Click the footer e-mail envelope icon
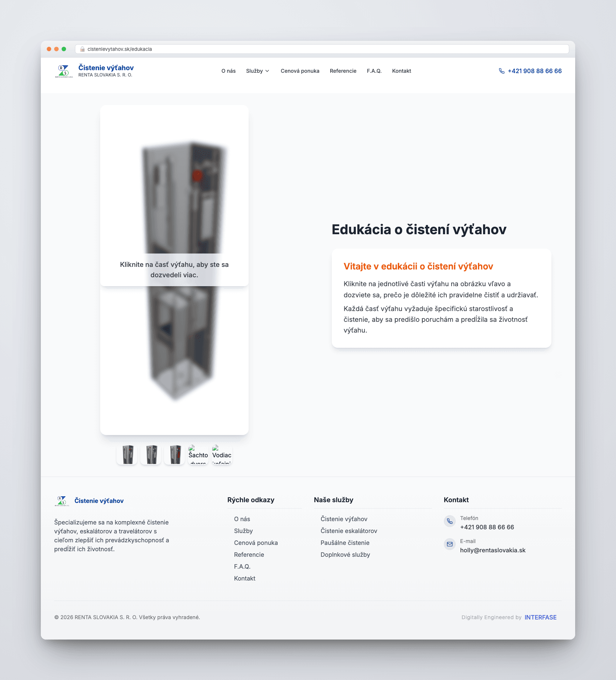This screenshot has height=680, width=616. click(x=450, y=544)
